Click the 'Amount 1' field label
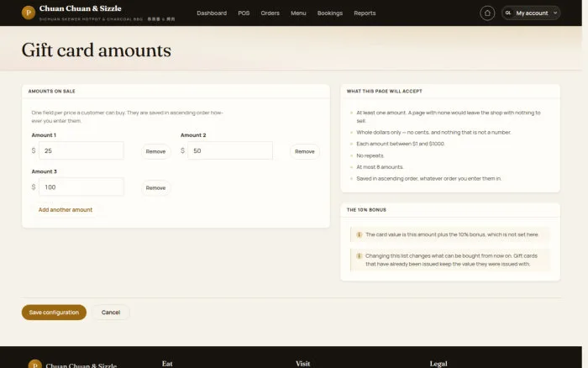This screenshot has height=368, width=588. coord(44,135)
